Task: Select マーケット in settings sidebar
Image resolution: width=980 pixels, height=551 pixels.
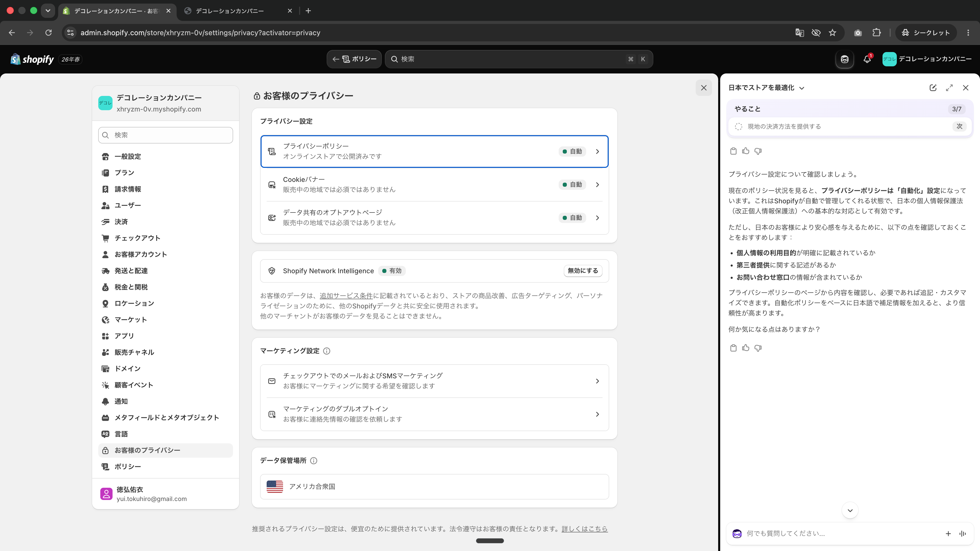Action: point(165,320)
